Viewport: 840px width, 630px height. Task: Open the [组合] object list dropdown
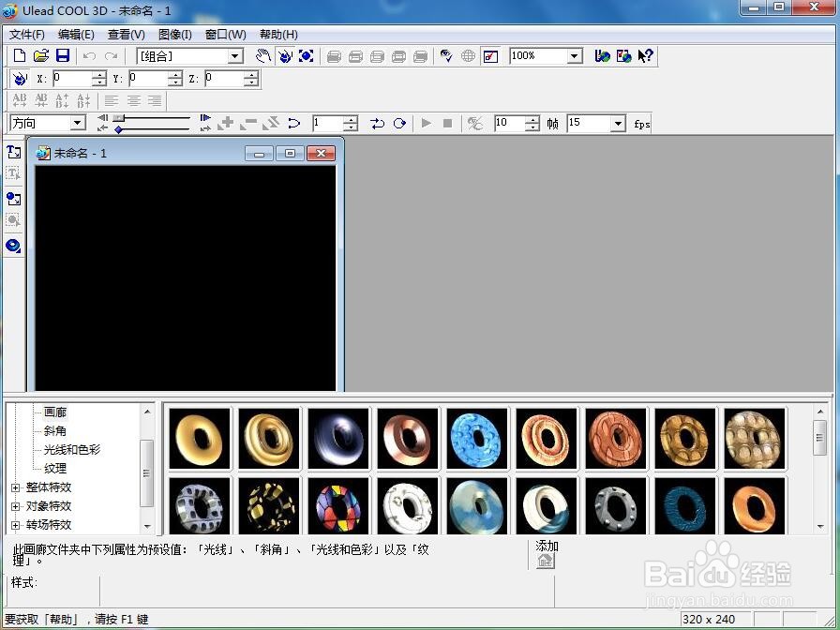[x=234, y=56]
